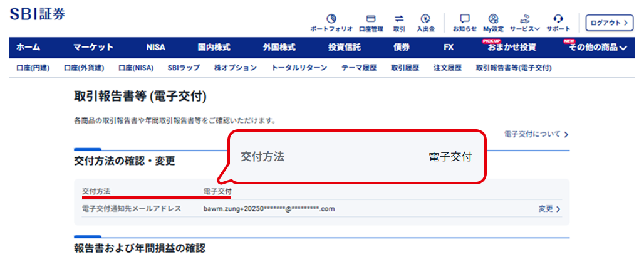Viewport: 644px width, 259px height.
Task: Click the 取引 trade icon
Action: click(399, 23)
